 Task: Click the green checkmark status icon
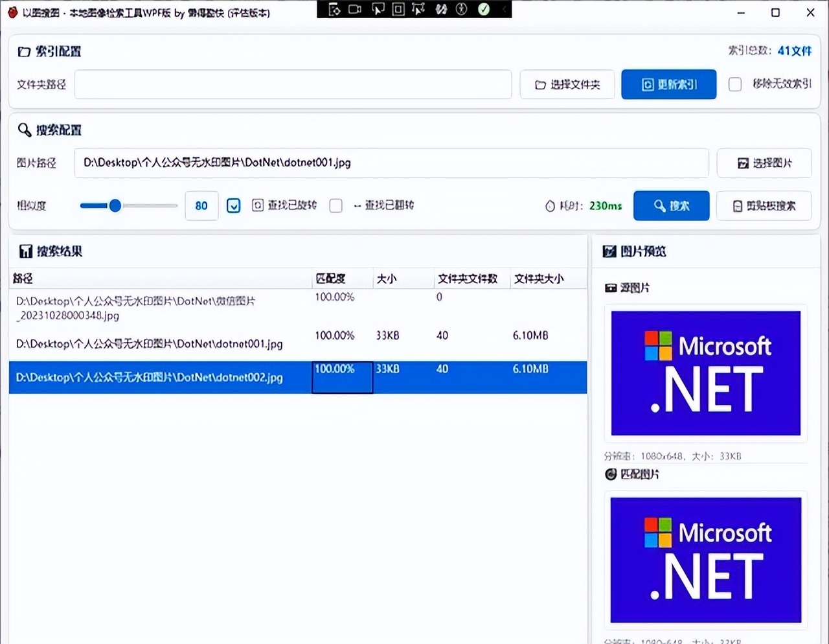[x=484, y=9]
